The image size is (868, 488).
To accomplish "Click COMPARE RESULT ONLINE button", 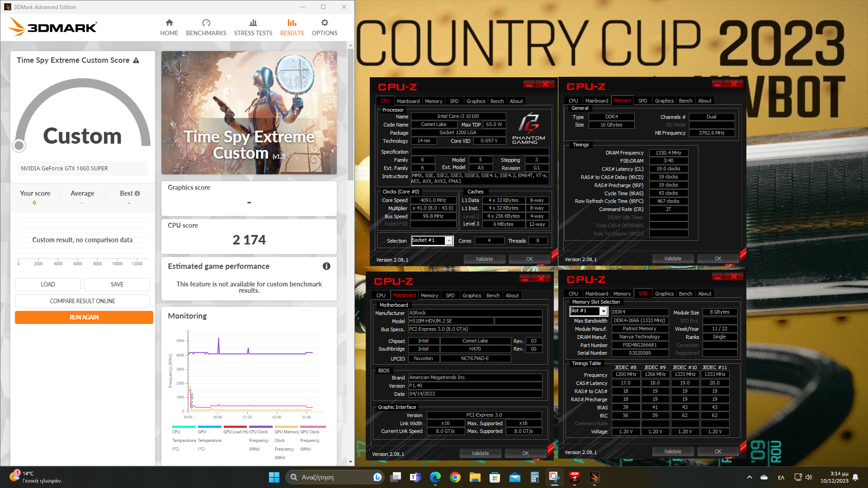I will (82, 301).
